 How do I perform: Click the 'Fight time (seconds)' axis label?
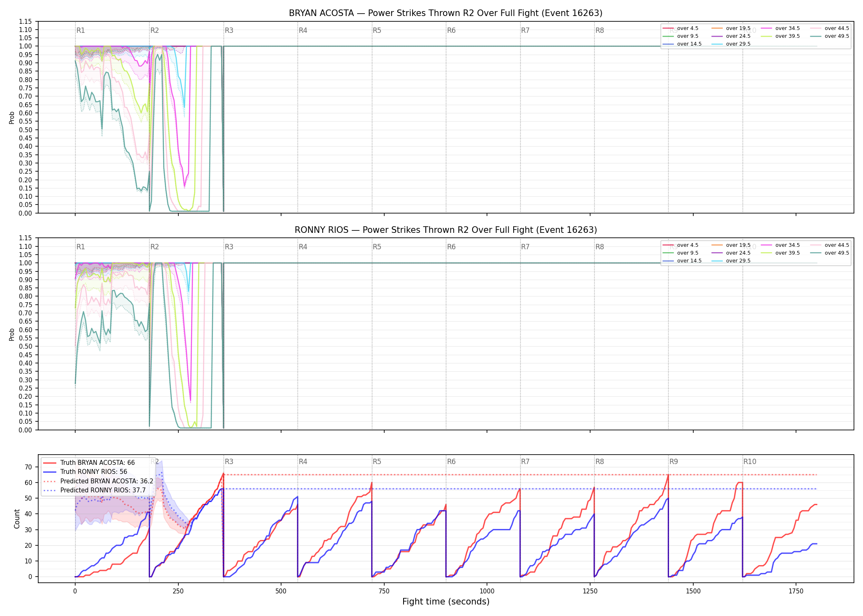point(446,602)
